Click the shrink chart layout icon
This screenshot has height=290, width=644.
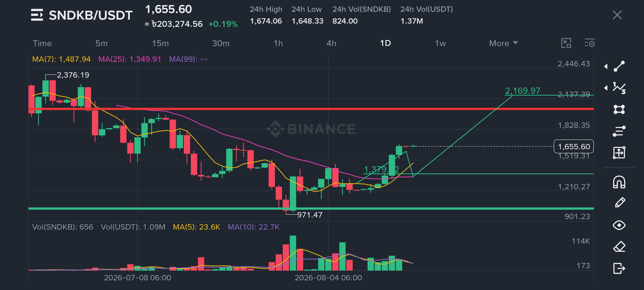coord(566,43)
